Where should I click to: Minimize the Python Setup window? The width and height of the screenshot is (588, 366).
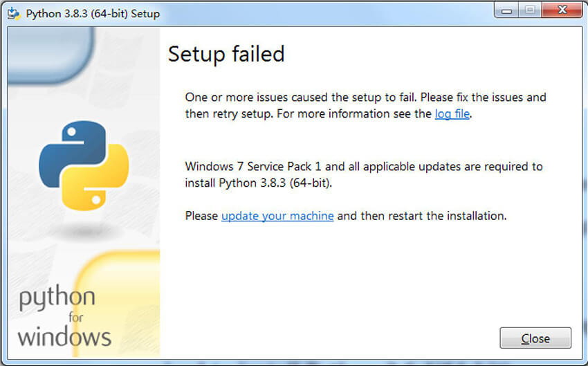pos(508,10)
